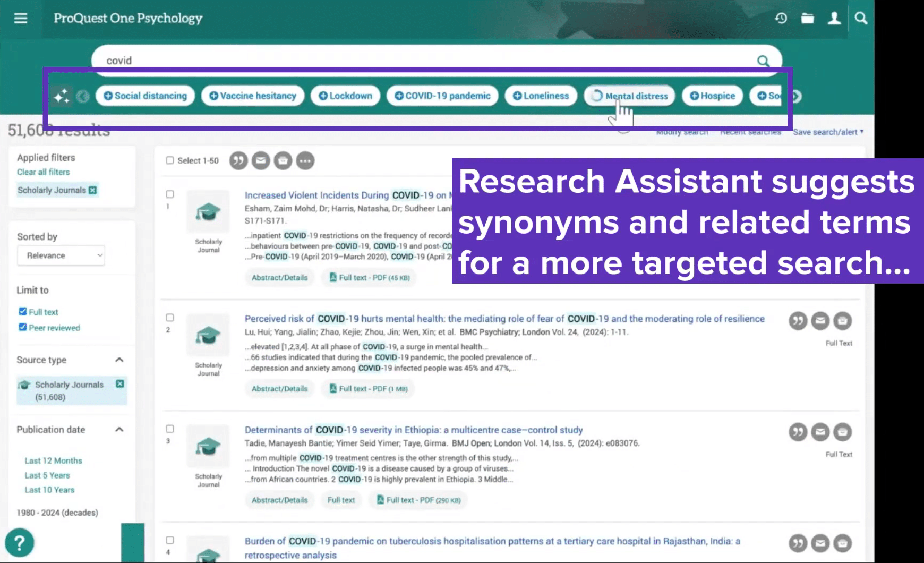Open the hamburger navigation menu
The image size is (924, 563).
(x=21, y=19)
